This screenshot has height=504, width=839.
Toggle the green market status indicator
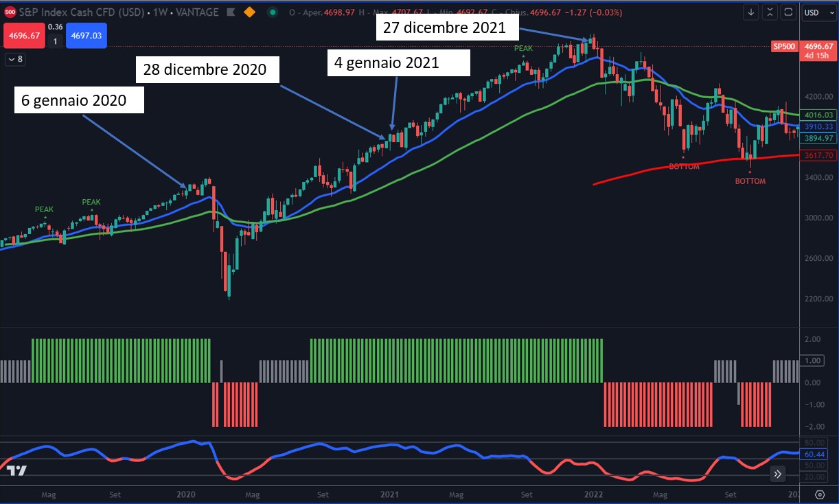pos(273,12)
